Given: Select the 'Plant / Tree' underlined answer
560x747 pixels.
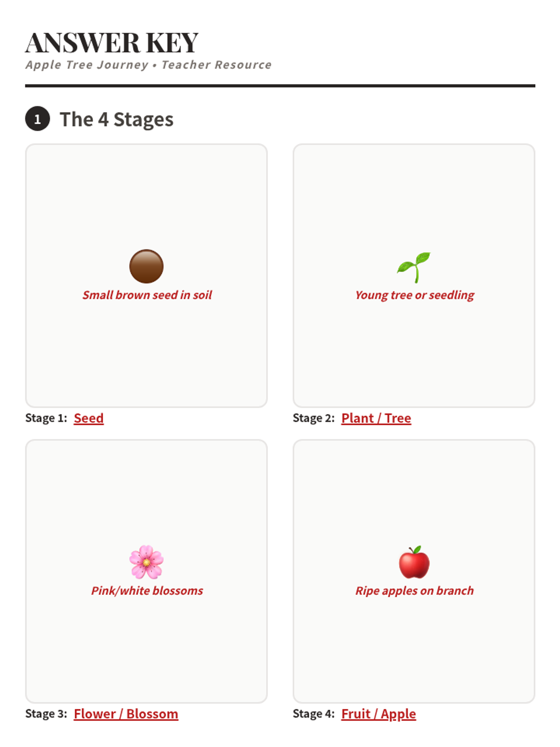Looking at the screenshot, I should [376, 418].
